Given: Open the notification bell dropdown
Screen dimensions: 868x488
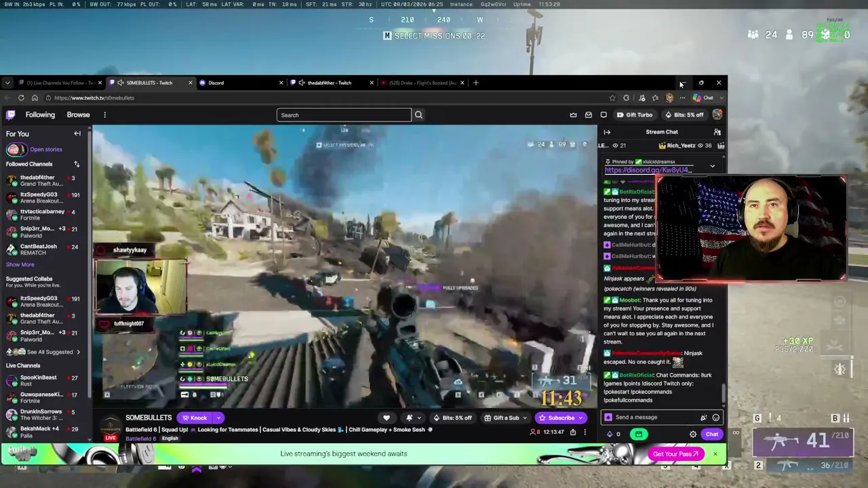Looking at the screenshot, I should [x=412, y=418].
